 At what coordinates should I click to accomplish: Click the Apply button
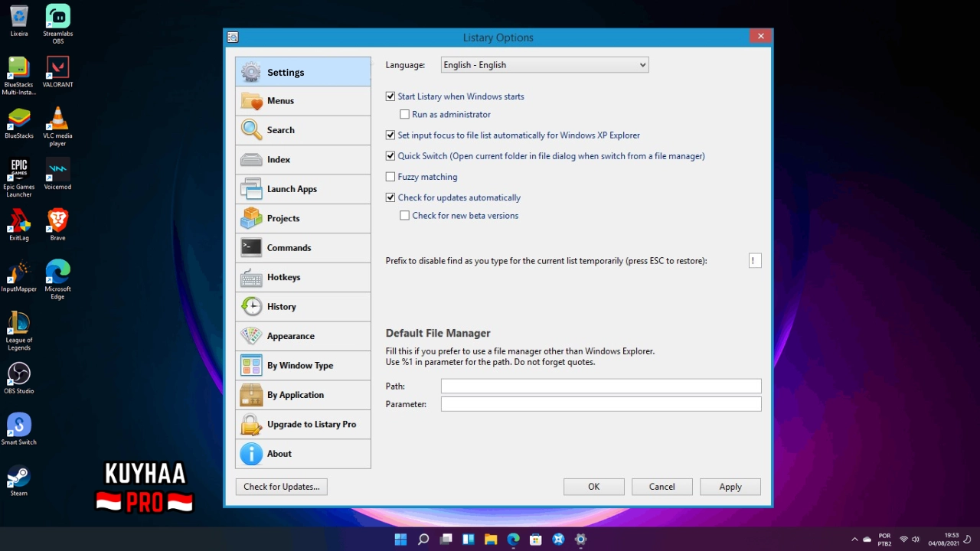730,487
